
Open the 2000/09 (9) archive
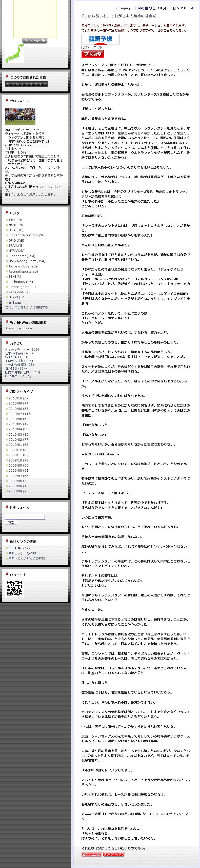click(18, 491)
